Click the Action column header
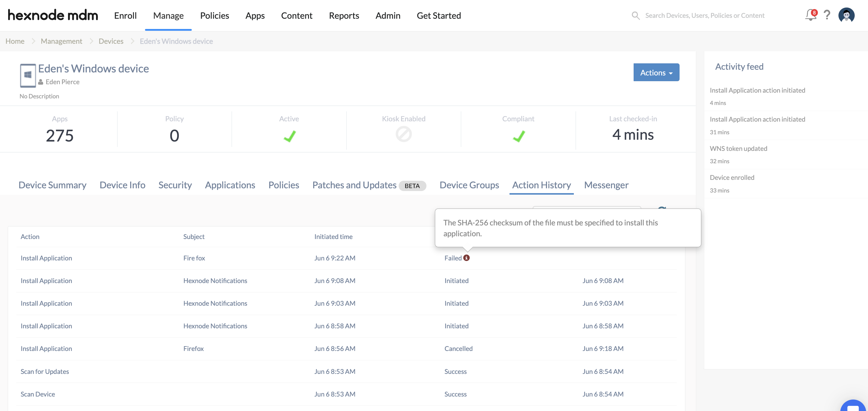 (x=30, y=236)
